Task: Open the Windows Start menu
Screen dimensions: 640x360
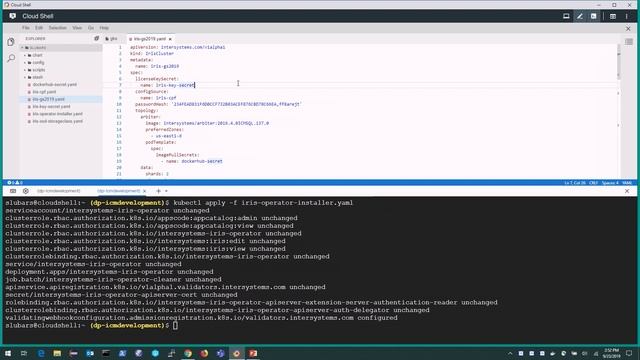Action: [8, 353]
